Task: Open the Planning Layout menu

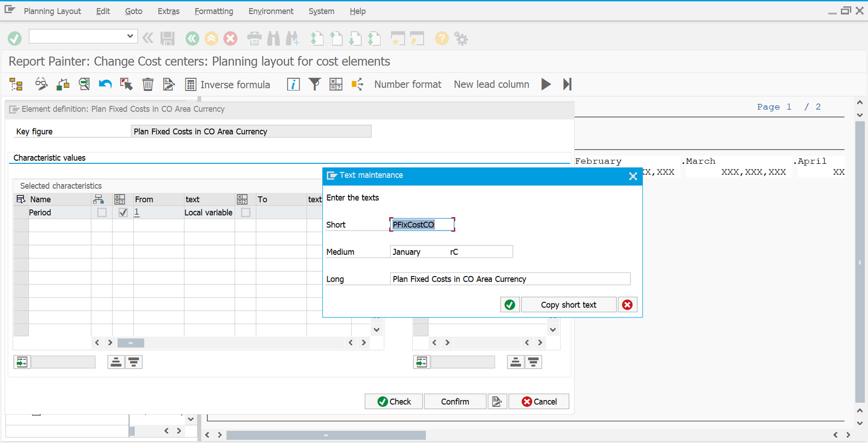Action: point(52,11)
